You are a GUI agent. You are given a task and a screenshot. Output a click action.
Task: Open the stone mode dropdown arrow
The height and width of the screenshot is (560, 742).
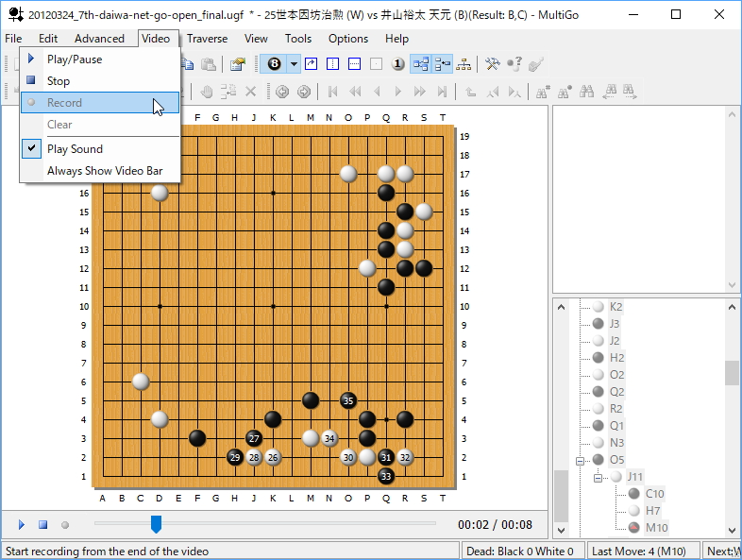coord(294,64)
